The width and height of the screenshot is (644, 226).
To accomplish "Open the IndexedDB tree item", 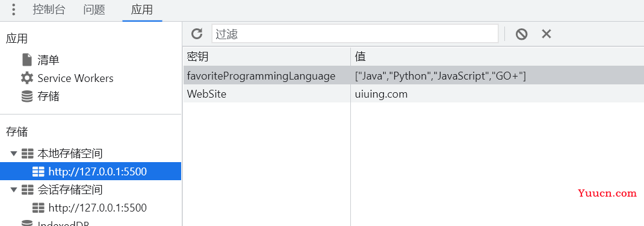I will 55,224.
